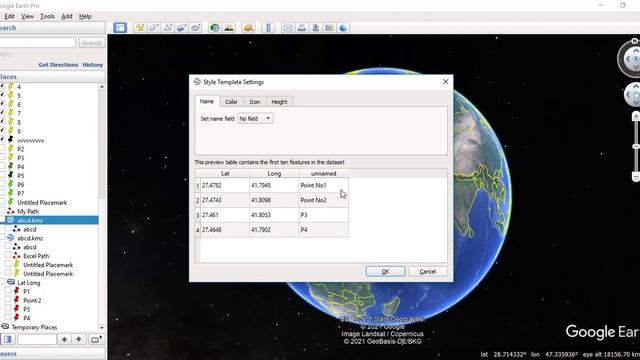Click the move-down arrow below Places list

coord(78,339)
